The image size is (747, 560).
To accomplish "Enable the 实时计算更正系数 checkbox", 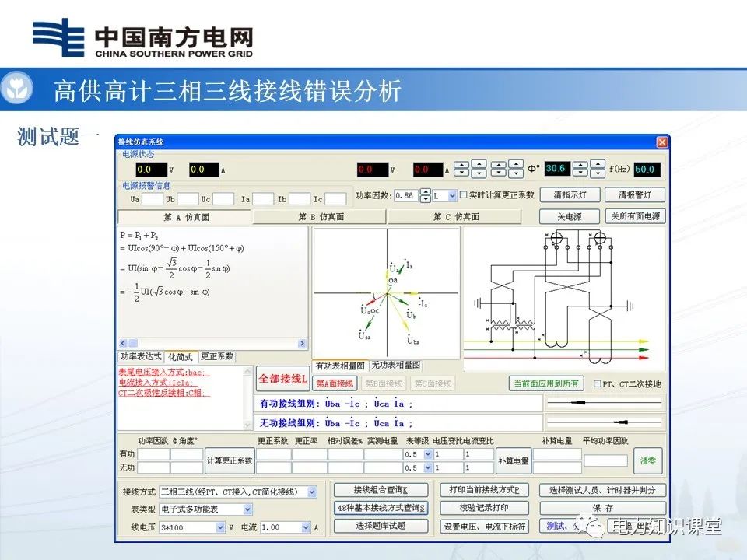I will [465, 197].
